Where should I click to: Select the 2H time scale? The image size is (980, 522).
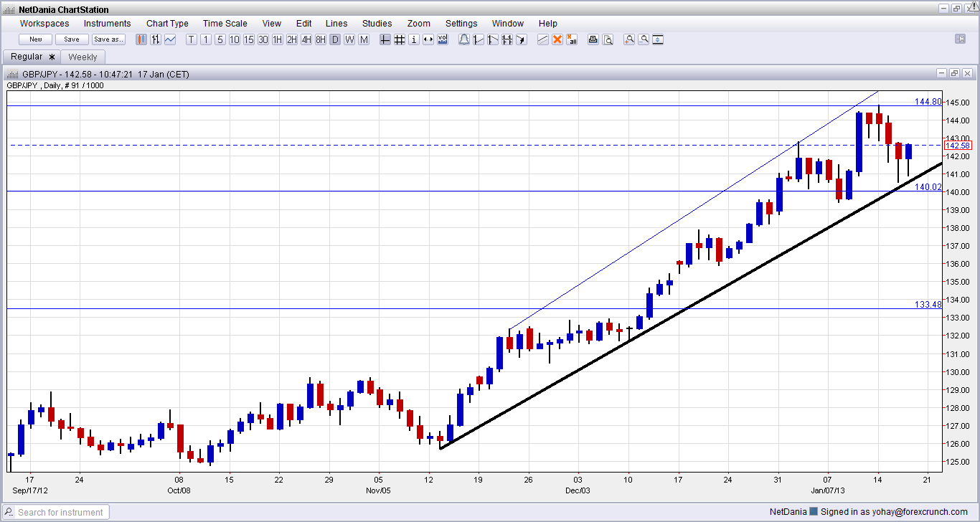click(x=292, y=39)
